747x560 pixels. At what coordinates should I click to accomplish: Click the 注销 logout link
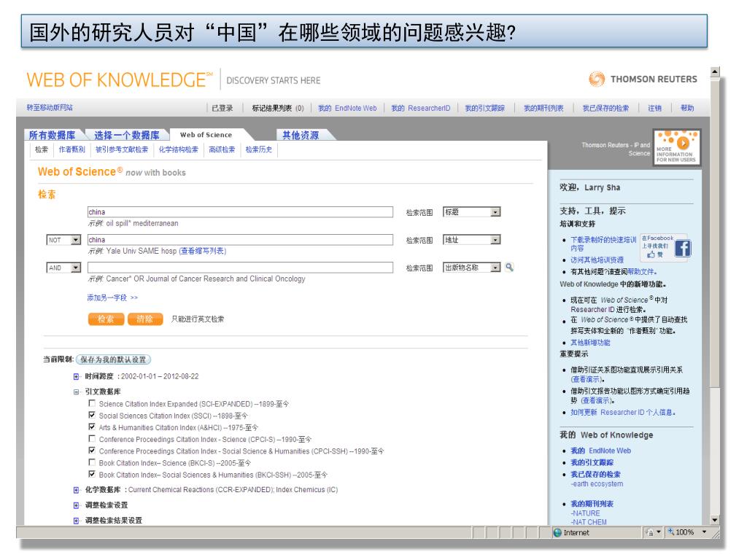654,108
